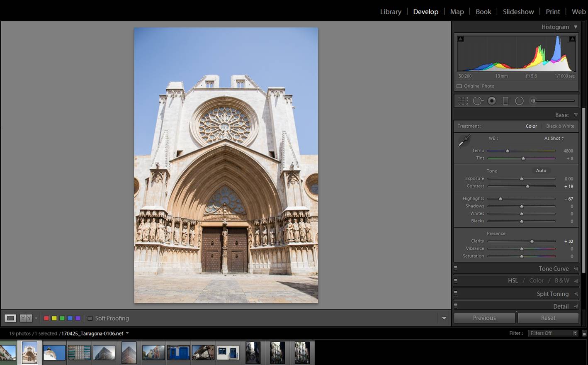Collapse the Basic panel triangle
This screenshot has height=365, width=588.
point(576,115)
